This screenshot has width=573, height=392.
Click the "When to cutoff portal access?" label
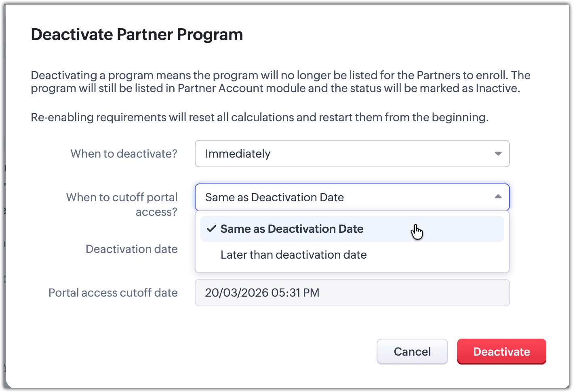click(x=122, y=204)
